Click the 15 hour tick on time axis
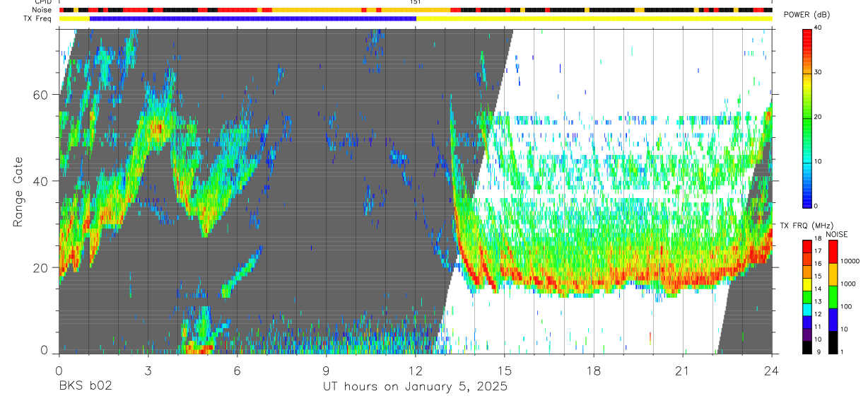The height and width of the screenshot is (401, 868). [x=505, y=370]
